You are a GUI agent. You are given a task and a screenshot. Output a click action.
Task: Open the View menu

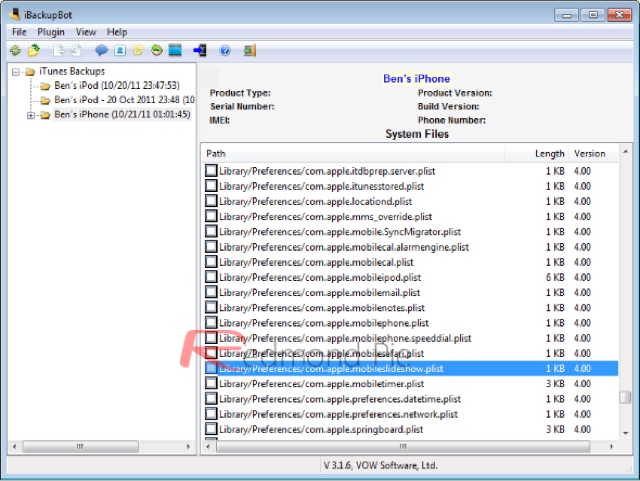[86, 32]
